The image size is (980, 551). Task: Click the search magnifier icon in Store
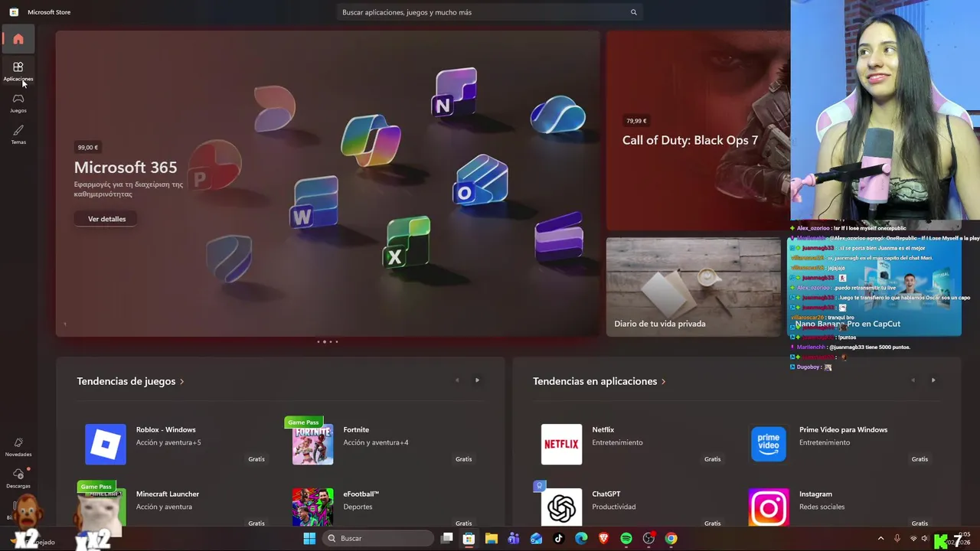tap(633, 12)
